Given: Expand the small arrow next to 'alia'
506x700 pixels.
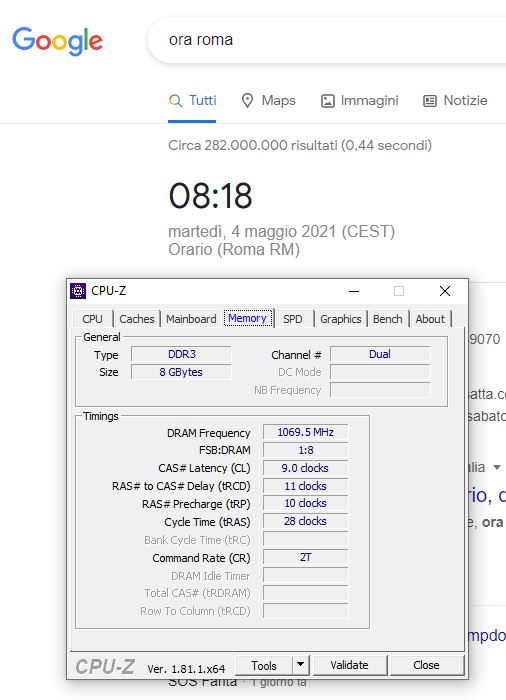Looking at the screenshot, I should coord(497,467).
